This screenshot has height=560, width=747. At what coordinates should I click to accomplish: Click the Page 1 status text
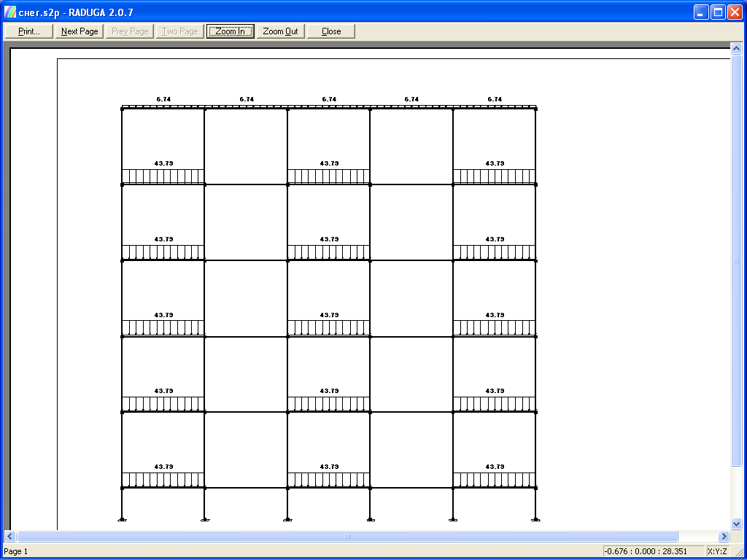(16, 551)
